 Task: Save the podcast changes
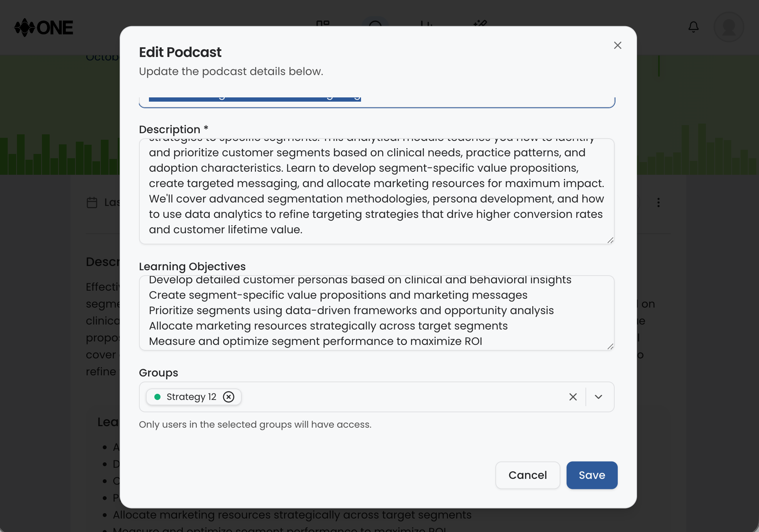click(592, 475)
